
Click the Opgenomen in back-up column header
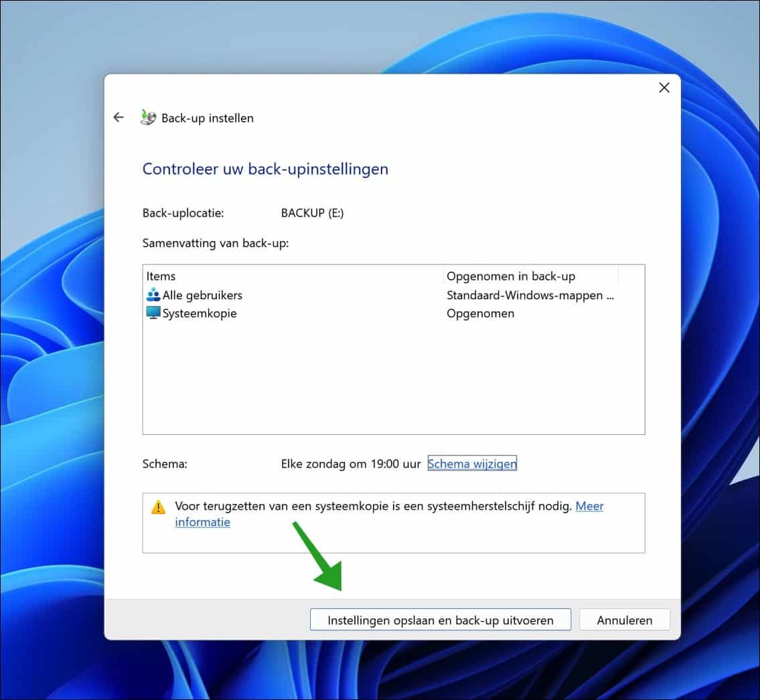[x=511, y=276]
